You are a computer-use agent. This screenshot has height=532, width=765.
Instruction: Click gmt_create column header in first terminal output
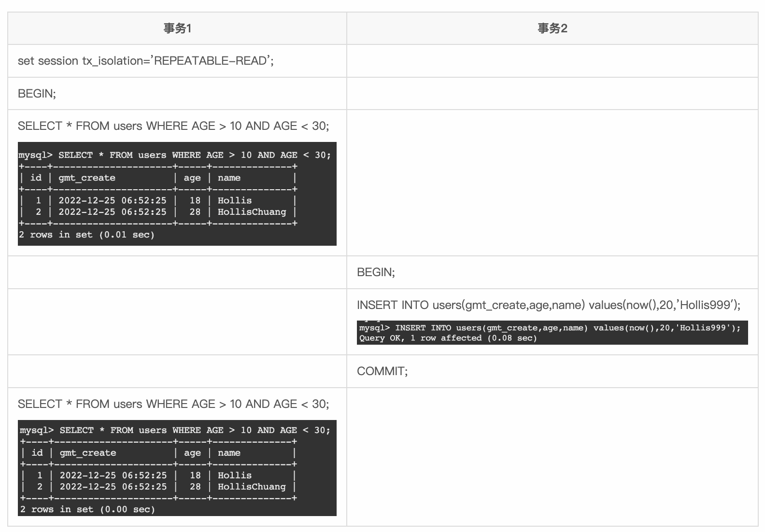[87, 178]
